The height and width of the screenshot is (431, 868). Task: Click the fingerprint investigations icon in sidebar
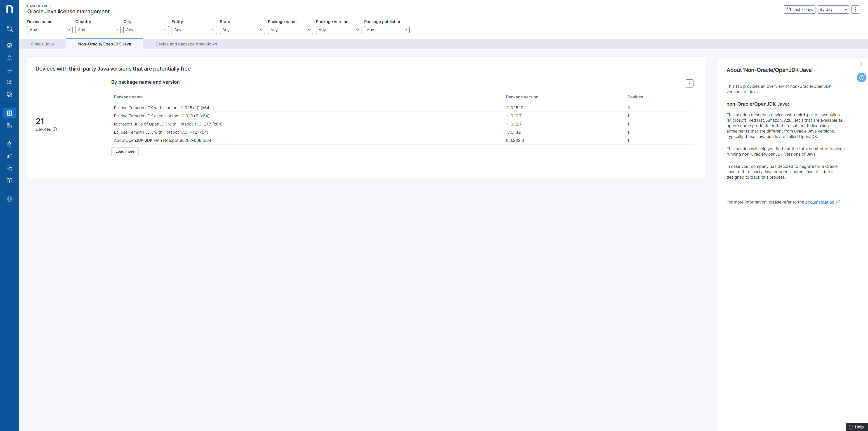9,125
